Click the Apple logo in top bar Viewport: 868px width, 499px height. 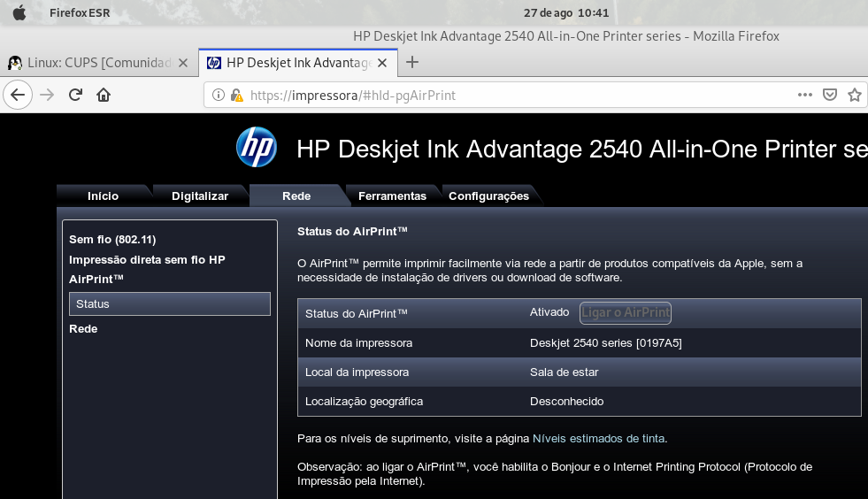19,12
